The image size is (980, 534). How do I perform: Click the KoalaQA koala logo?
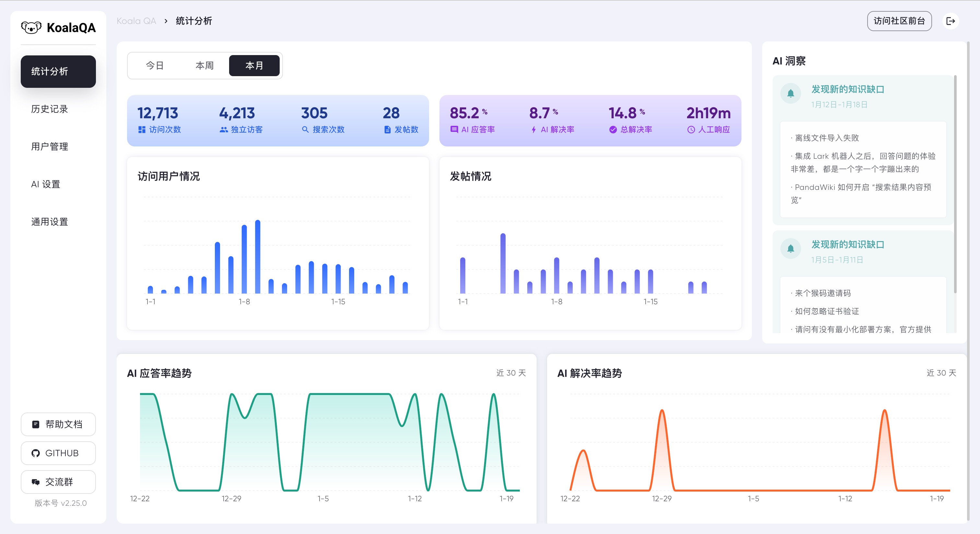(x=31, y=28)
